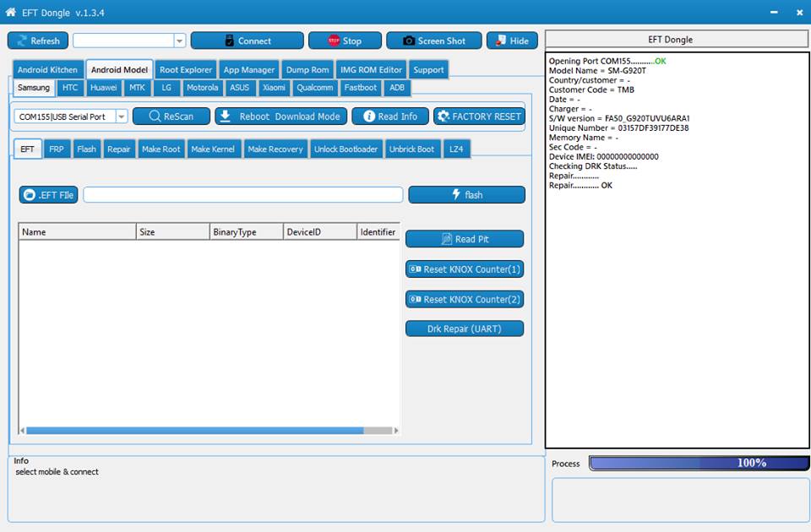This screenshot has height=532, width=811.
Task: Click the scrollbar right arrow under table
Action: pos(396,430)
